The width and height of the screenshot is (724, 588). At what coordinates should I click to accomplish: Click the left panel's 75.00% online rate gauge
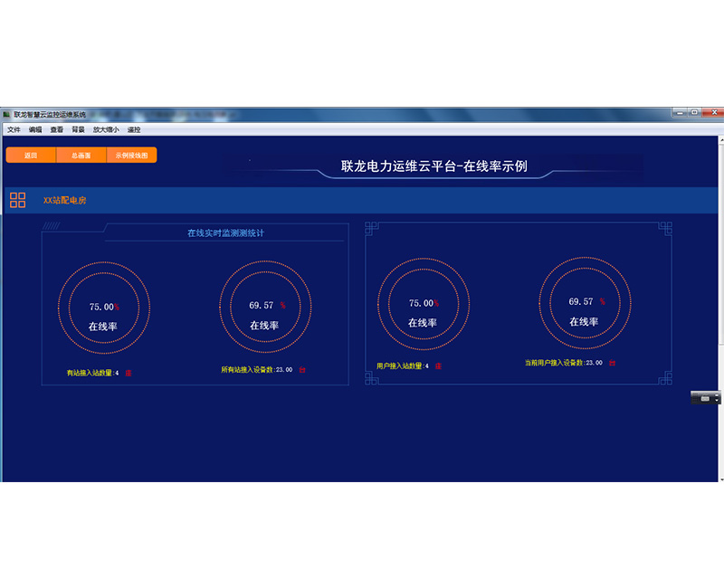click(x=104, y=303)
